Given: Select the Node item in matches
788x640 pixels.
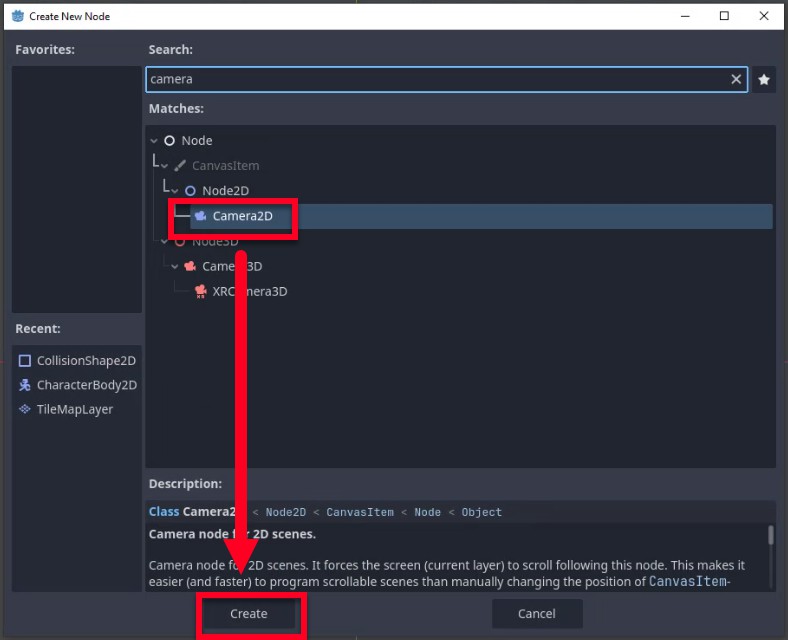Looking at the screenshot, I should tap(196, 141).
